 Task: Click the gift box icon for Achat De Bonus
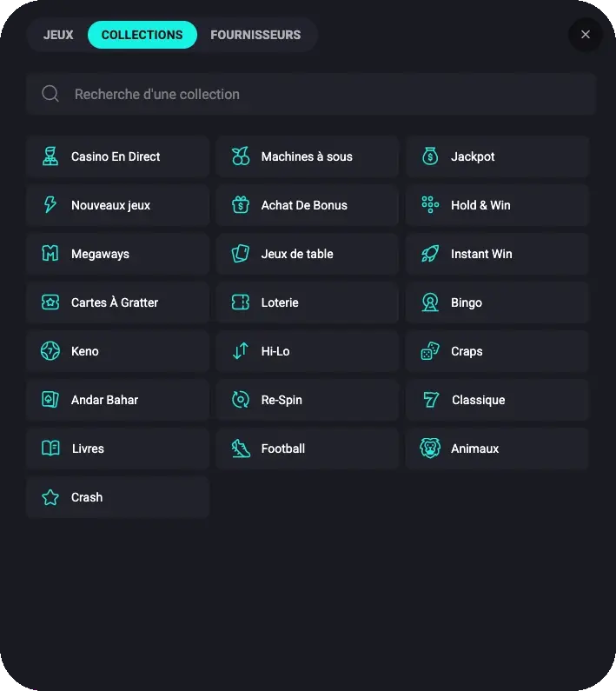coord(241,205)
